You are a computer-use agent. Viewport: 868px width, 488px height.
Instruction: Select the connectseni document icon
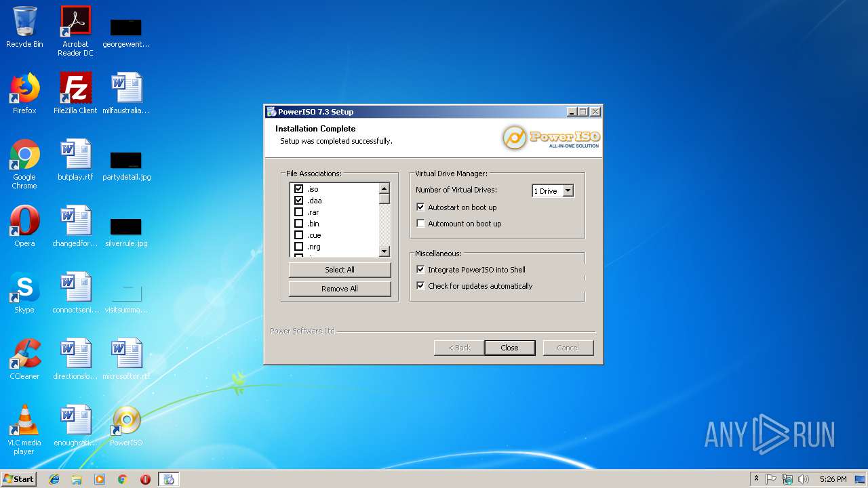pos(75,293)
